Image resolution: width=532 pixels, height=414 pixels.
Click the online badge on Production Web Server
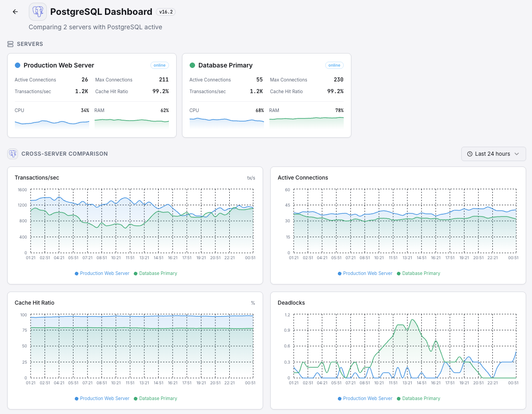pos(159,65)
